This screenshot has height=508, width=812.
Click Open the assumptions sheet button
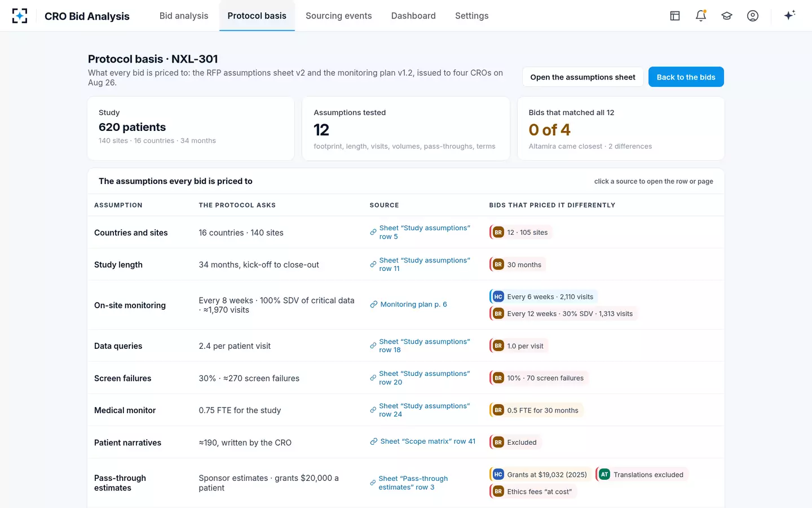582,77
